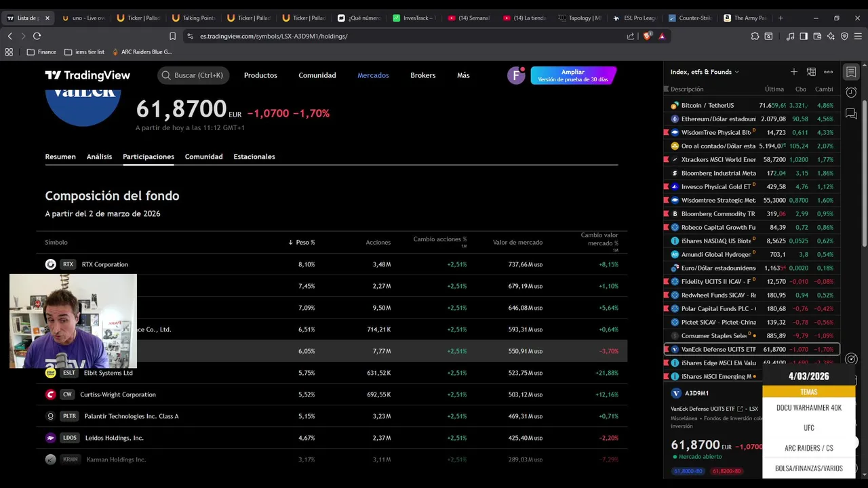Select Invesco Physical Gold ETC watchlist row

point(751,186)
